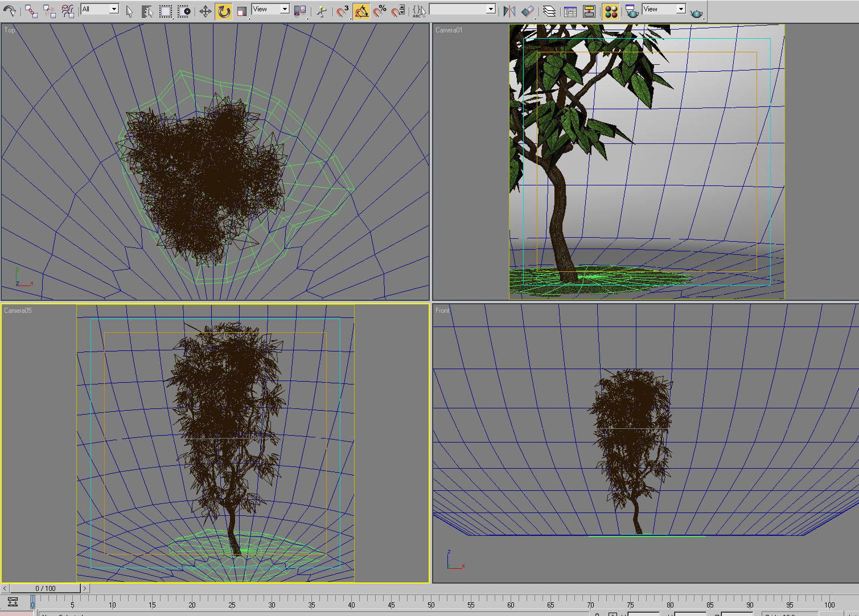Viewport: 859px width, 616px height.
Task: Click the Mirror tool icon
Action: [x=509, y=11]
